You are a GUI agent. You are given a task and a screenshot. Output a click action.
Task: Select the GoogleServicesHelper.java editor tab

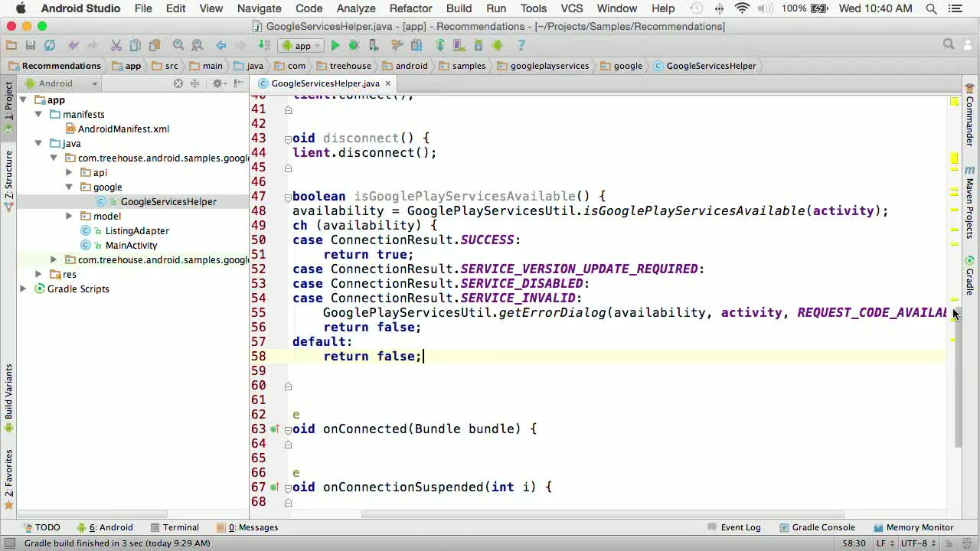click(325, 83)
